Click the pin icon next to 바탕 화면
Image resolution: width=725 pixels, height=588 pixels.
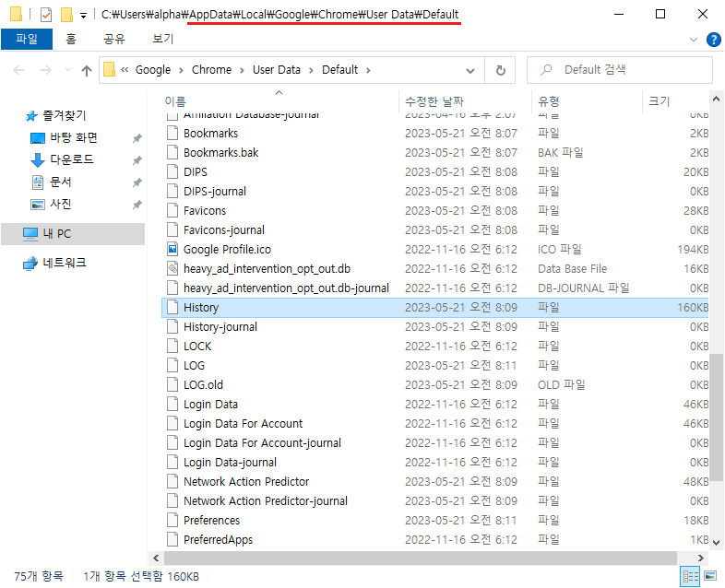(x=137, y=138)
